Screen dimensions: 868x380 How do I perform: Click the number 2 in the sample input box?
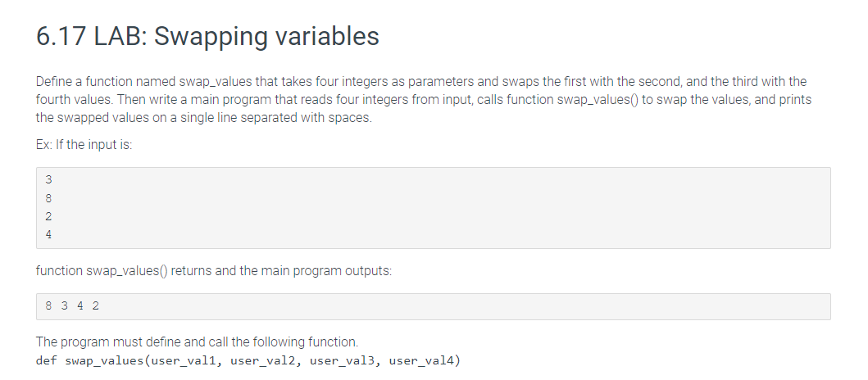point(48,215)
